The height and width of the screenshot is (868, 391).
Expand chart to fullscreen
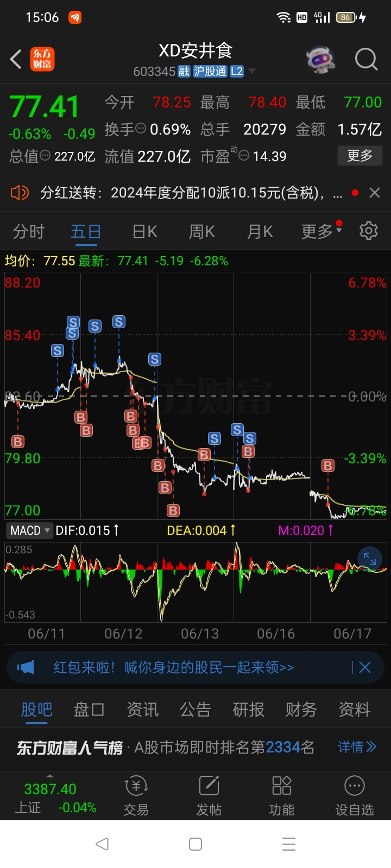tap(370, 559)
